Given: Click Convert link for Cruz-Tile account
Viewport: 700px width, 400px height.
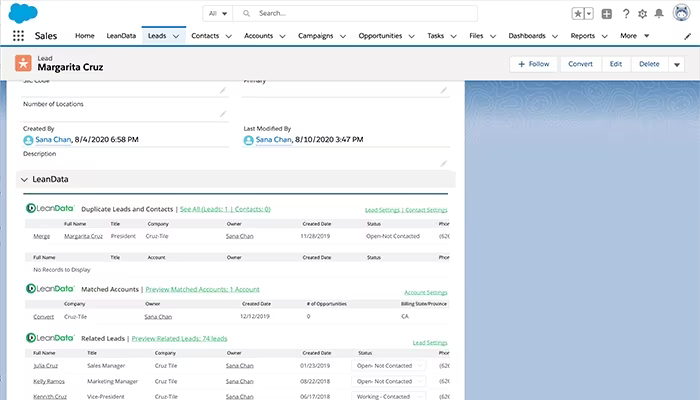Looking at the screenshot, I should (43, 317).
